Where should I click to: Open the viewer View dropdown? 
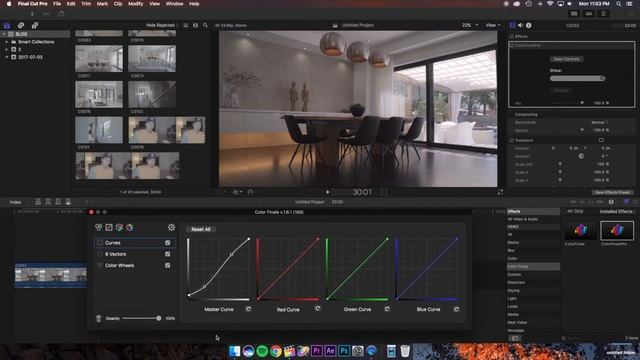click(x=493, y=25)
